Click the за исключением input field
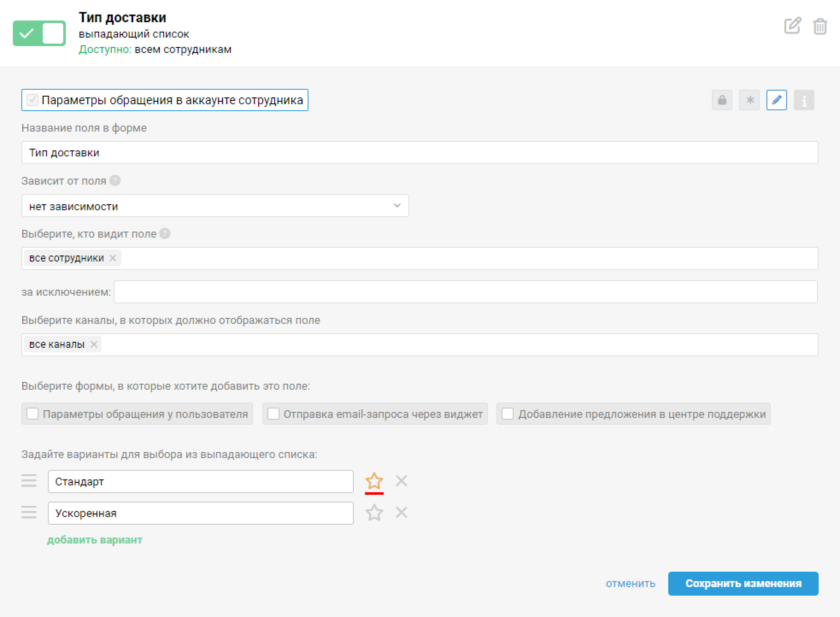The width and height of the screenshot is (840, 617). pyautogui.click(x=466, y=292)
